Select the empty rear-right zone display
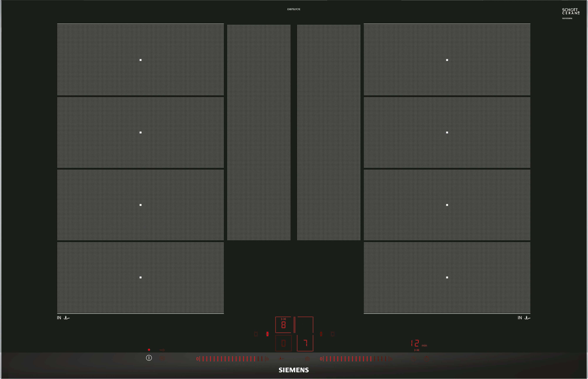 (x=305, y=325)
